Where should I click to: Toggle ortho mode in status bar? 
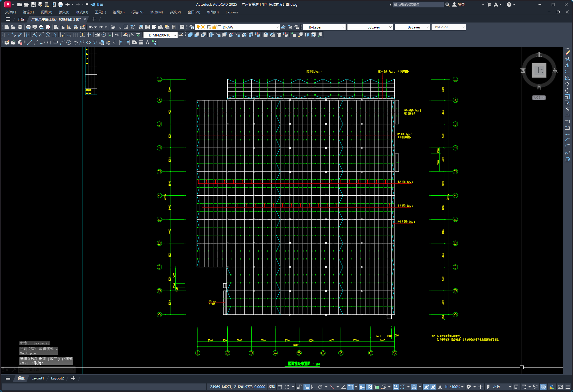(x=313, y=387)
